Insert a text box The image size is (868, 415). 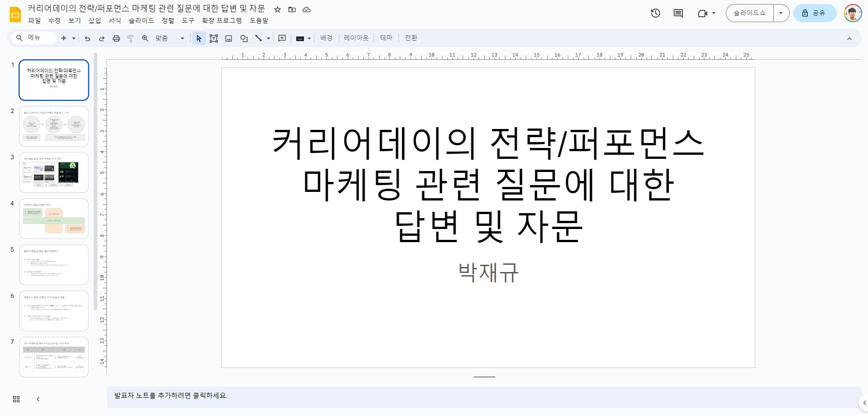click(214, 38)
